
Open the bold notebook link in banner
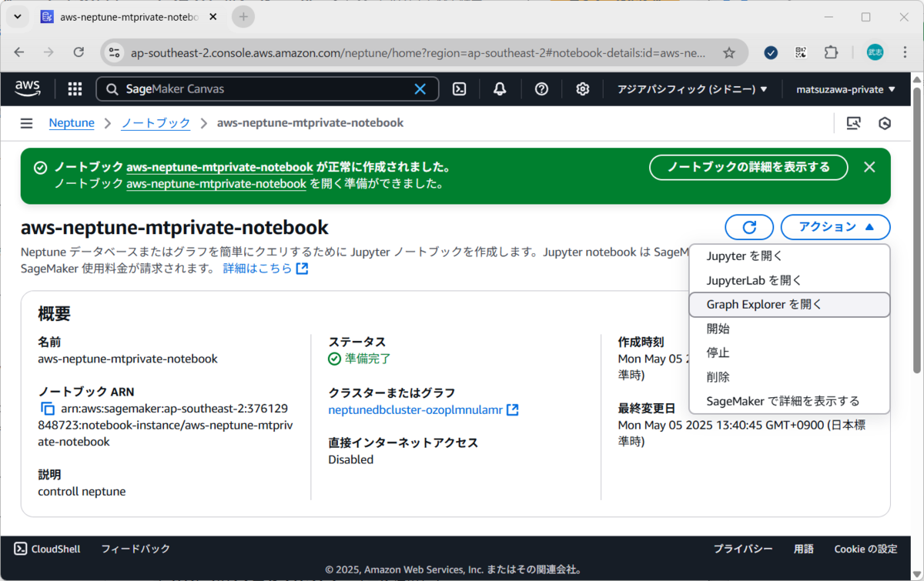click(x=219, y=167)
